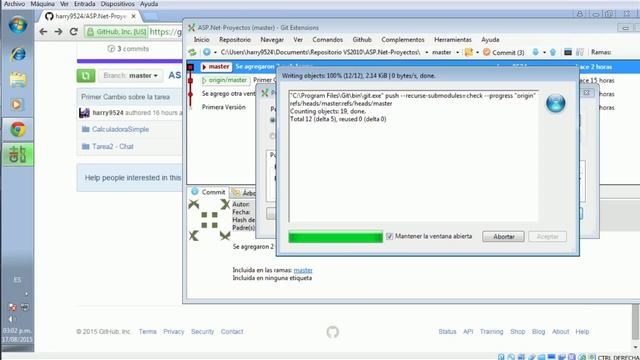
Task: Open Windows Media Player from the taskbar
Action: coord(17,104)
